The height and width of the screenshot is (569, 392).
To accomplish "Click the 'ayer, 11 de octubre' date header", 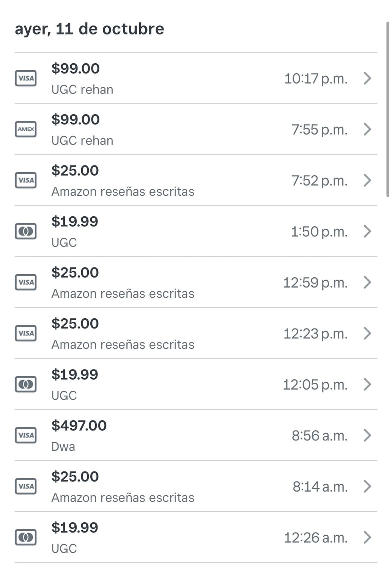I will pos(90,29).
